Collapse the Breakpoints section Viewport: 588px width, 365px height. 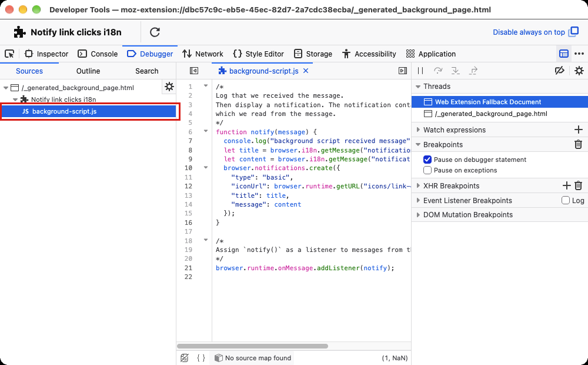click(417, 145)
